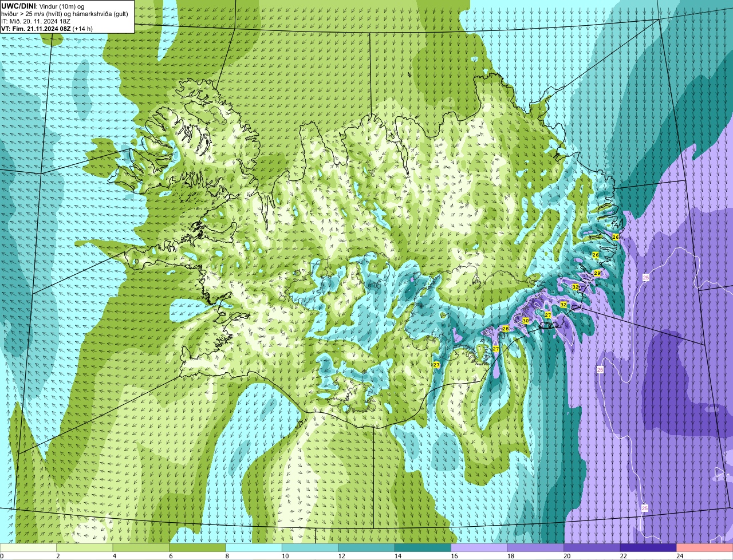
Task: Click the '4' tick label on the scale
Action: click(x=114, y=556)
